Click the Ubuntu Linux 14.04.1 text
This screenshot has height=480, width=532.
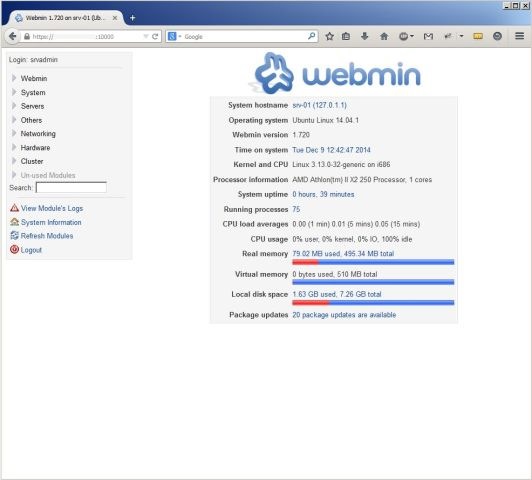click(326, 120)
